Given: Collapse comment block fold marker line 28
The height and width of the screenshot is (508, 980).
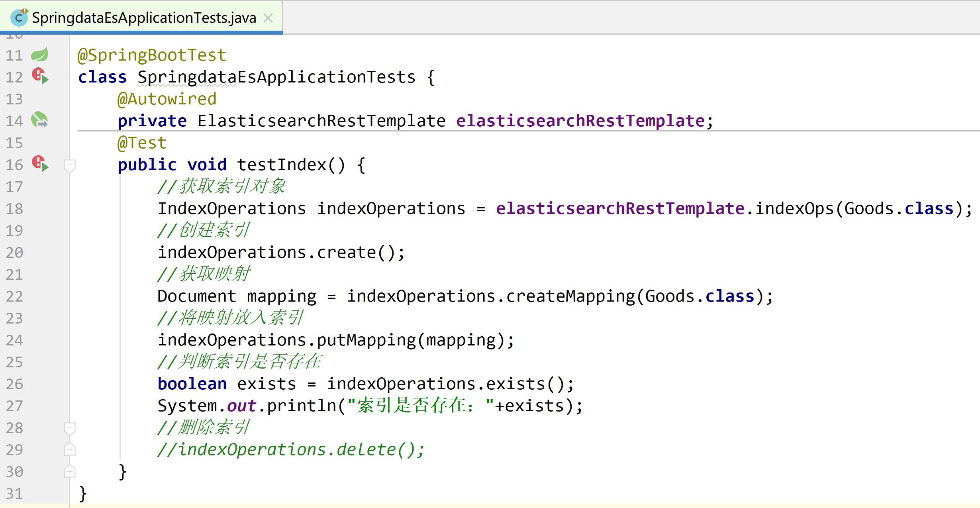Looking at the screenshot, I should click(70, 429).
